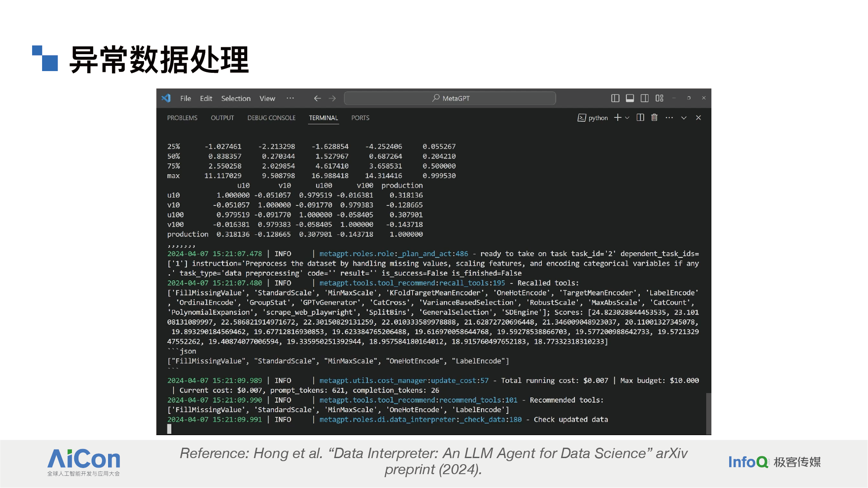
Task: Switch to the PROBLEMS tab
Action: pyautogui.click(x=182, y=118)
